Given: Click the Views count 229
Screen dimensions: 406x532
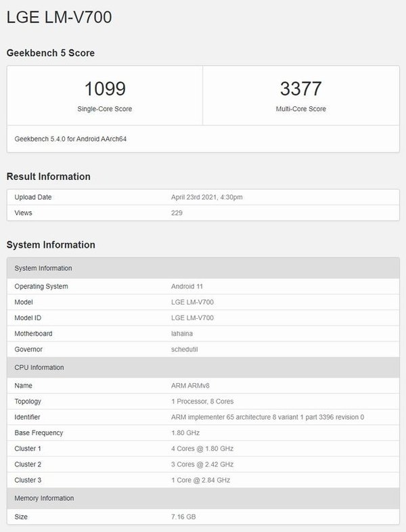Looking at the screenshot, I should [x=177, y=213].
